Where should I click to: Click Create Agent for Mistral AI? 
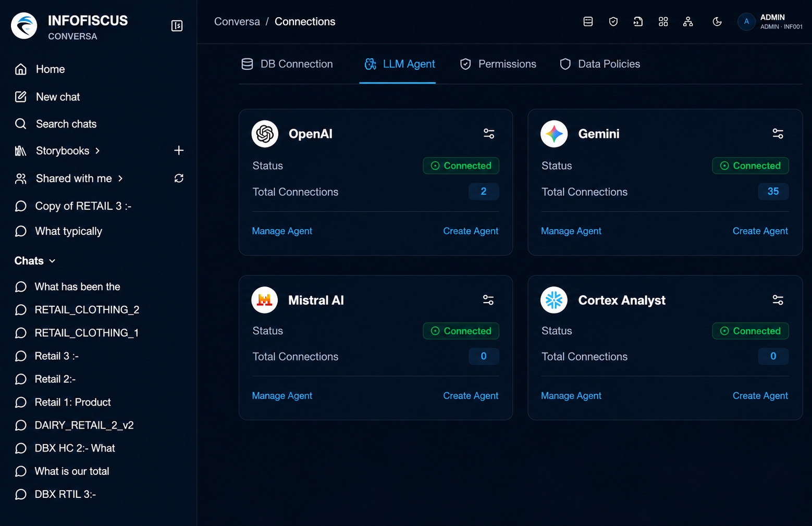(x=471, y=396)
